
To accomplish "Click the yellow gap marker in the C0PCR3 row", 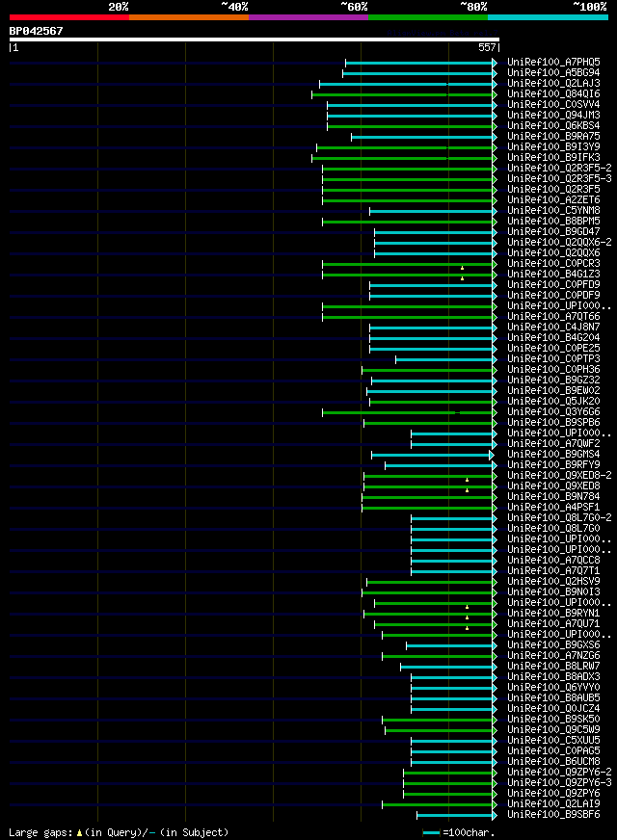I will (462, 268).
